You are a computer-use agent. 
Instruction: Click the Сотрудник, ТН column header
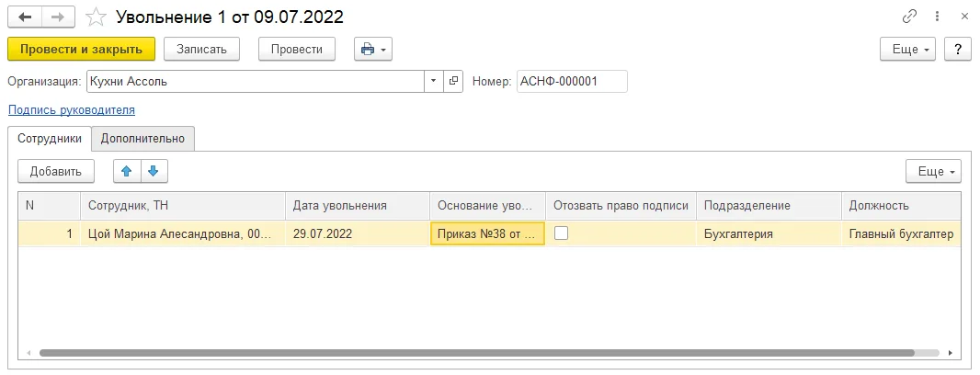183,206
